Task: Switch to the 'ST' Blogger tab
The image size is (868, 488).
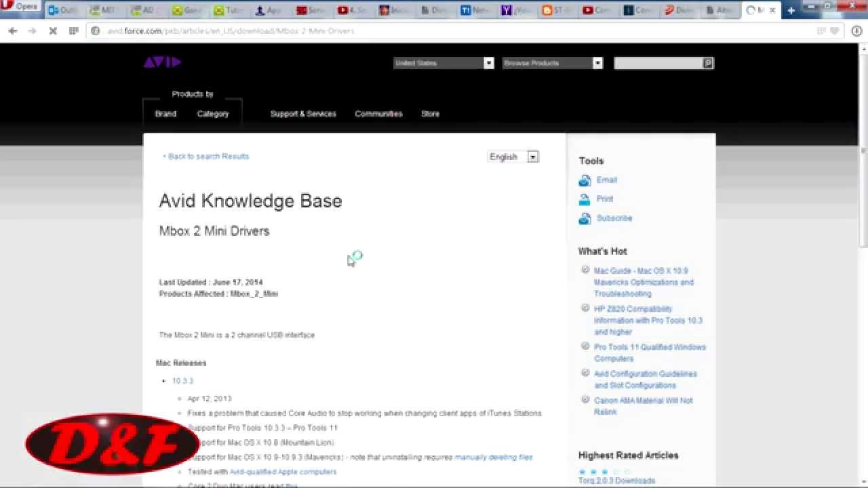Action: 557,10
